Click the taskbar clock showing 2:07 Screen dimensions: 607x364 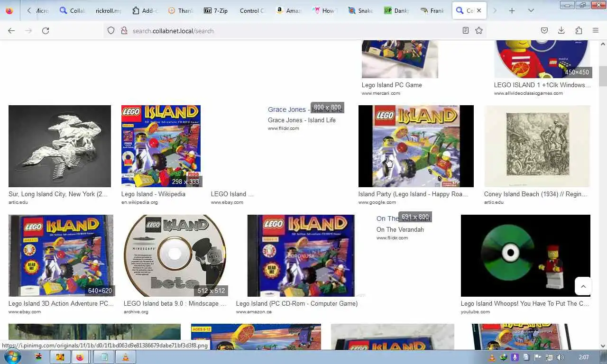pyautogui.click(x=584, y=357)
